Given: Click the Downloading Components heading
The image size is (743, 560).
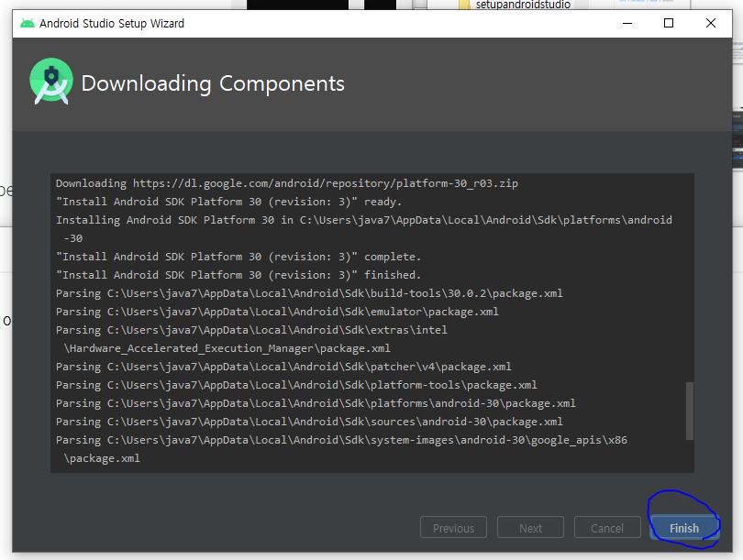Looking at the screenshot, I should (213, 83).
